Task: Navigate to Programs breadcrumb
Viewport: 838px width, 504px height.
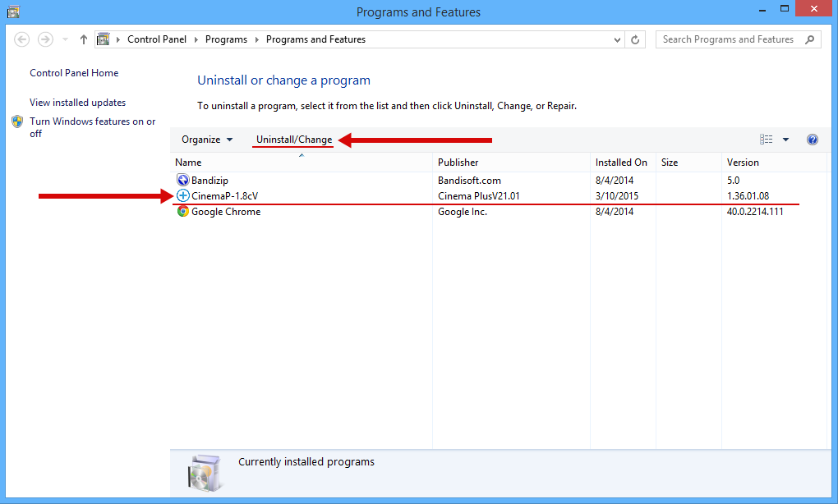Action: (226, 39)
